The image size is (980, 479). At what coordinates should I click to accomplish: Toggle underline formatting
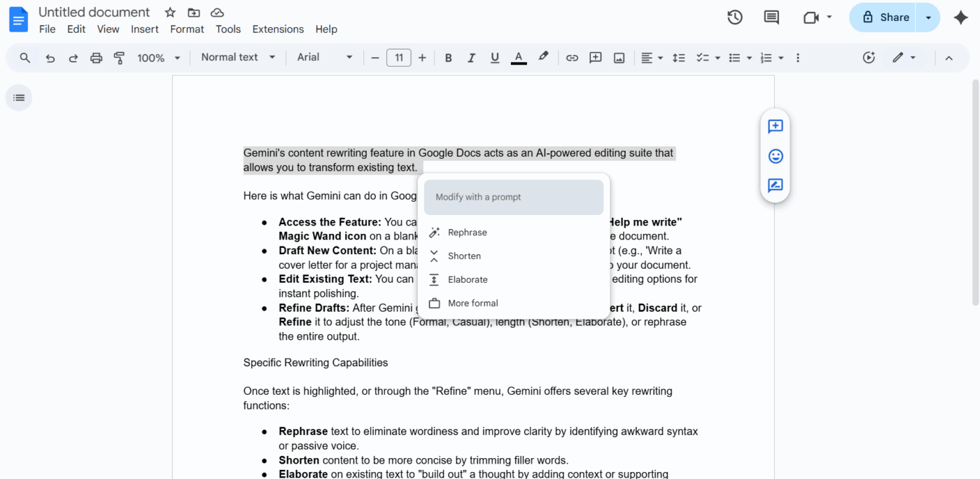tap(495, 58)
